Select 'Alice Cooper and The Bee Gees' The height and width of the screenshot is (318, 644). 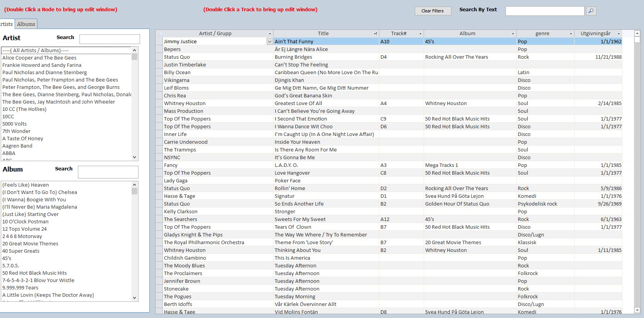coord(66,58)
